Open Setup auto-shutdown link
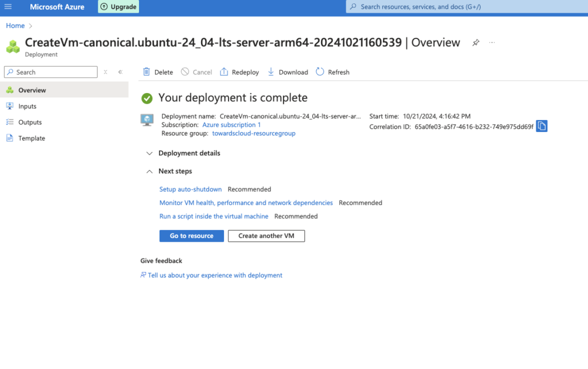588x369 pixels. pos(191,189)
